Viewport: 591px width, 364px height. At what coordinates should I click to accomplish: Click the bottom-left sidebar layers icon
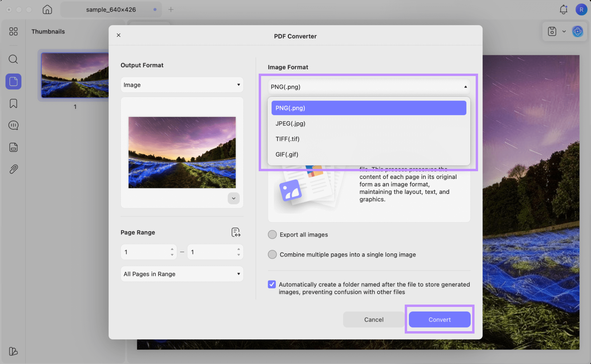pyautogui.click(x=13, y=351)
